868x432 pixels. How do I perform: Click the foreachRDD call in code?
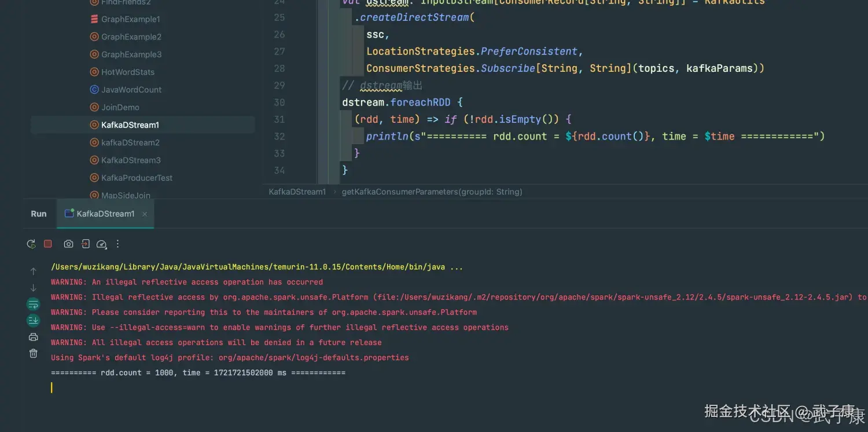coord(420,102)
